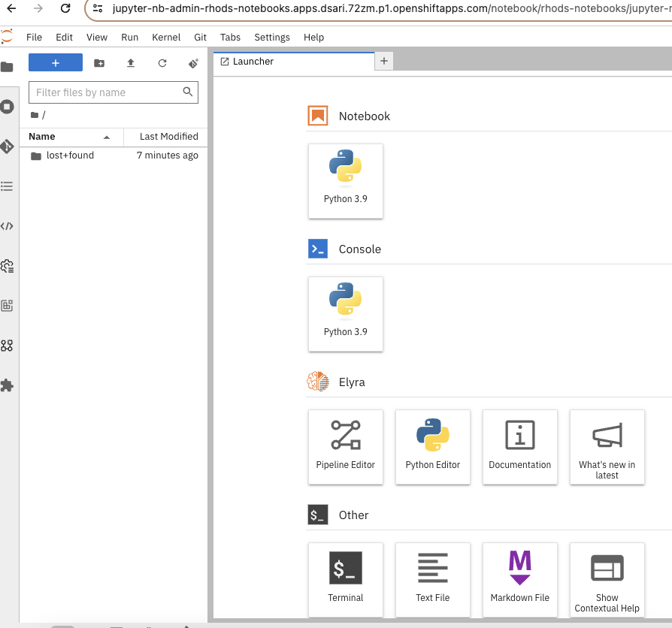Show the Running Terminals and Kernels panel
The image size is (672, 628).
[x=8, y=106]
